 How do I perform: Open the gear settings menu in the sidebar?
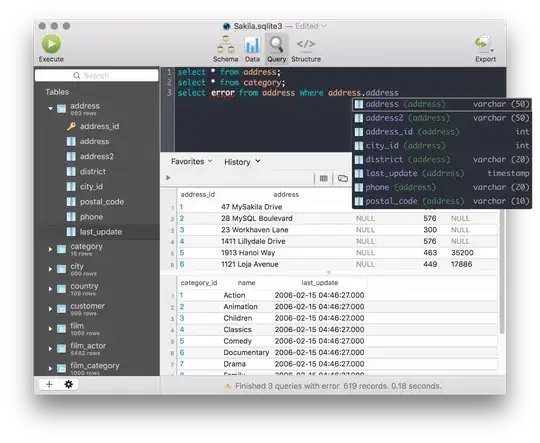[69, 384]
